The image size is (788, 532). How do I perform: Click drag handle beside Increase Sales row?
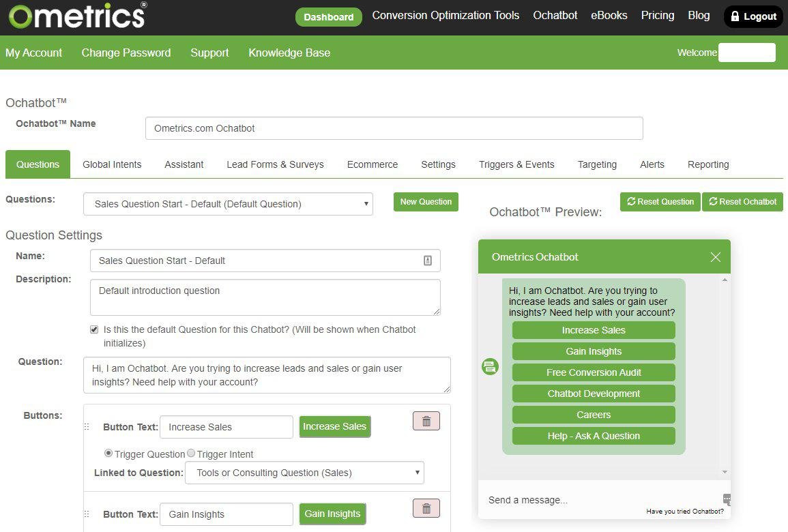coord(87,426)
